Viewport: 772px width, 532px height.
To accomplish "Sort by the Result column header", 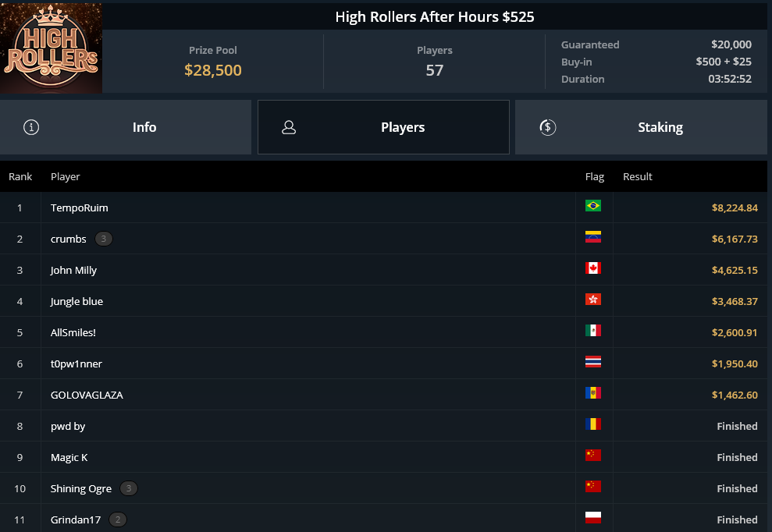I will (x=638, y=176).
